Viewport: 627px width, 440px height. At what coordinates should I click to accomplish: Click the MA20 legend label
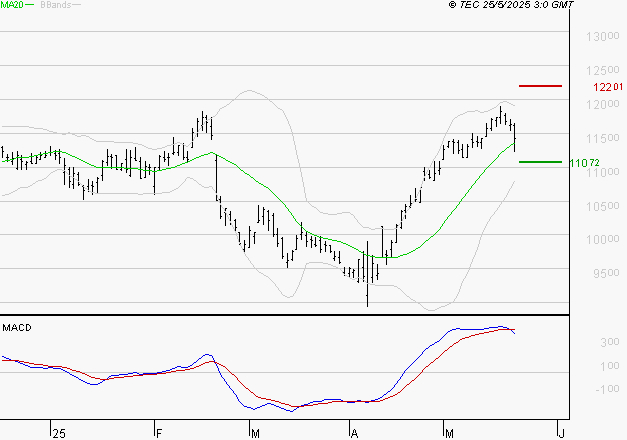pyautogui.click(x=12, y=4)
